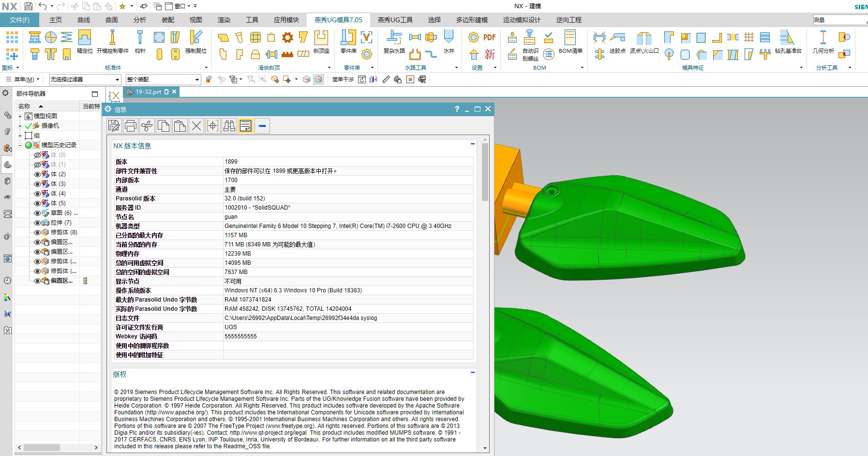Expand the 模型视图 tree node
Screen dimensions: 868x456
coord(20,116)
